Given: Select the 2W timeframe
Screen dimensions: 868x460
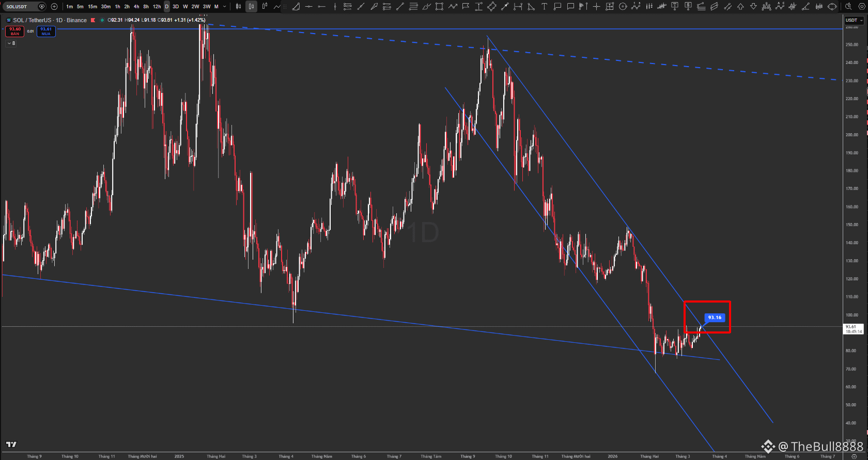Looking at the screenshot, I should [195, 7].
